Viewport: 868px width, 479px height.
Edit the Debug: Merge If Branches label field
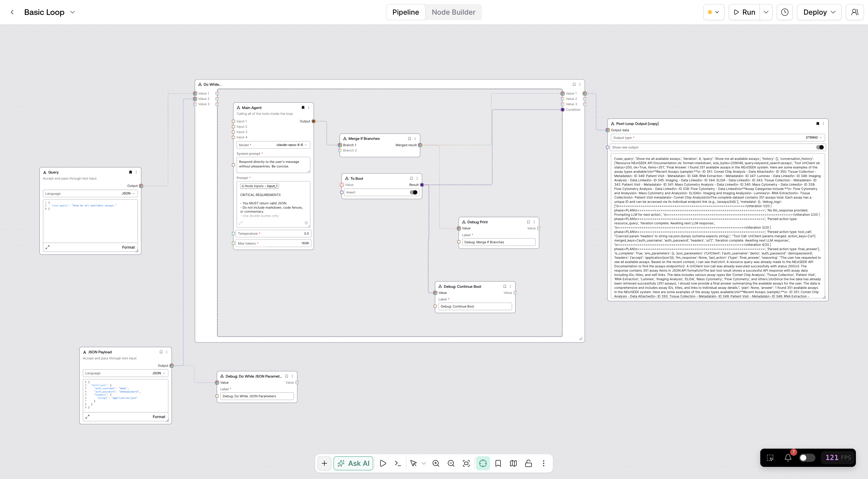click(498, 242)
